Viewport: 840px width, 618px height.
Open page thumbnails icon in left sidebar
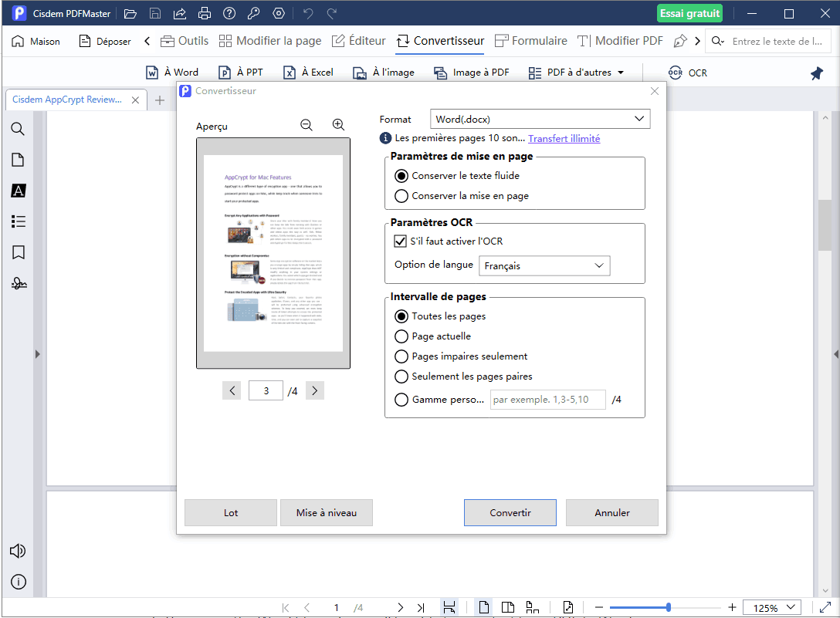[18, 160]
